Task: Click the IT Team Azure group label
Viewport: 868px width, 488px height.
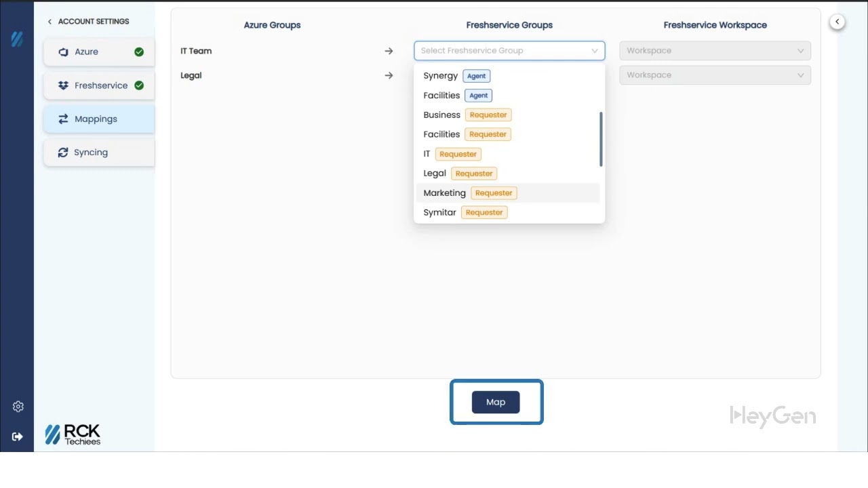Action: 196,51
